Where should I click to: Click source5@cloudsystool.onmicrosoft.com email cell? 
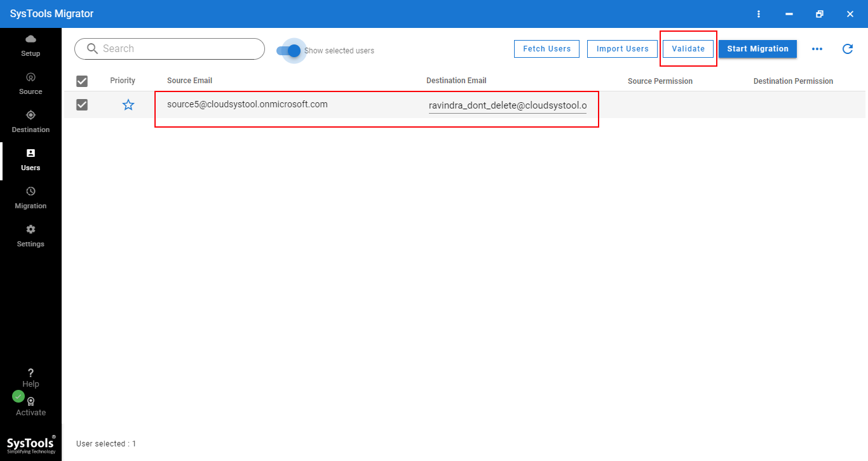(247, 104)
